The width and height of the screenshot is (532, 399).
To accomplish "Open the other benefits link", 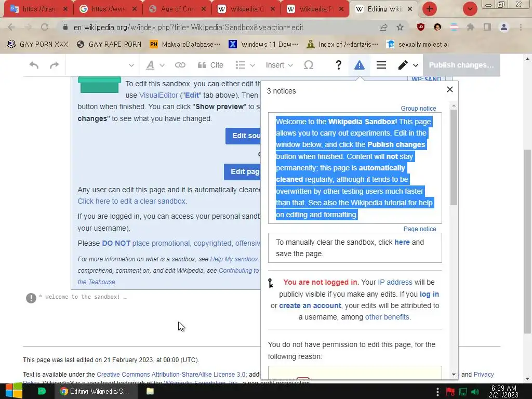I will click(387, 317).
